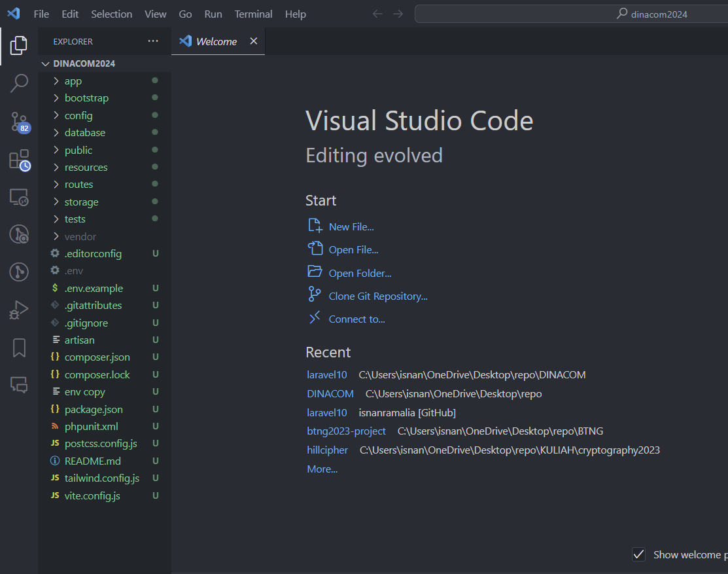Image resolution: width=728 pixels, height=574 pixels.
Task: Click the Live Share icon
Action: (19, 386)
